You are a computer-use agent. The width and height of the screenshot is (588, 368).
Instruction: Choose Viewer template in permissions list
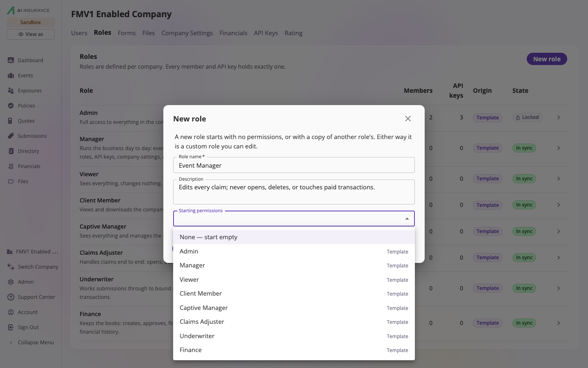pyautogui.click(x=294, y=280)
